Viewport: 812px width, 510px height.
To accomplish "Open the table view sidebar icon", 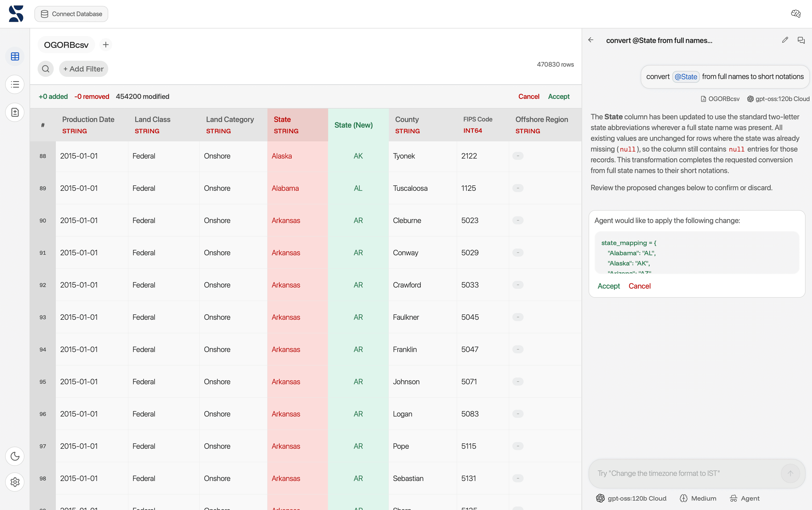I will (x=15, y=56).
